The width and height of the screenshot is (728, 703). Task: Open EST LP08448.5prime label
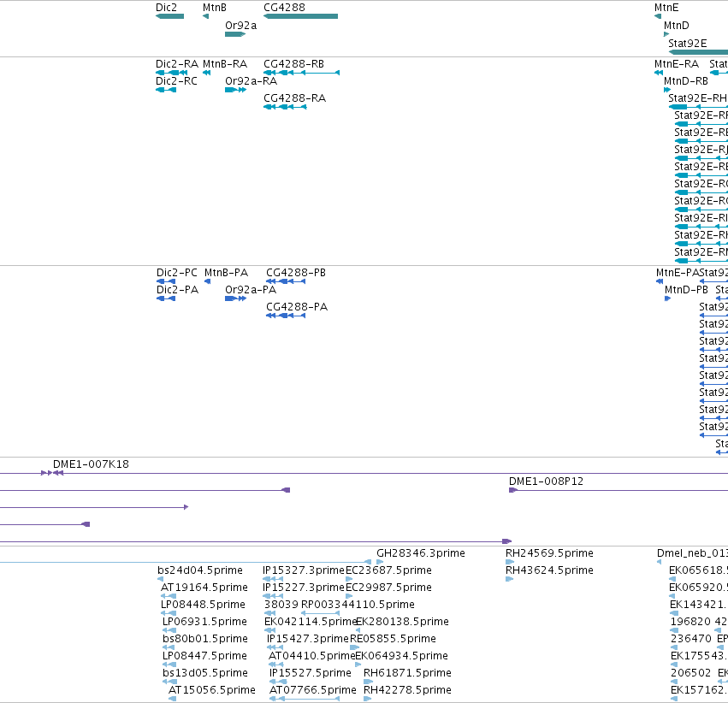click(x=203, y=605)
